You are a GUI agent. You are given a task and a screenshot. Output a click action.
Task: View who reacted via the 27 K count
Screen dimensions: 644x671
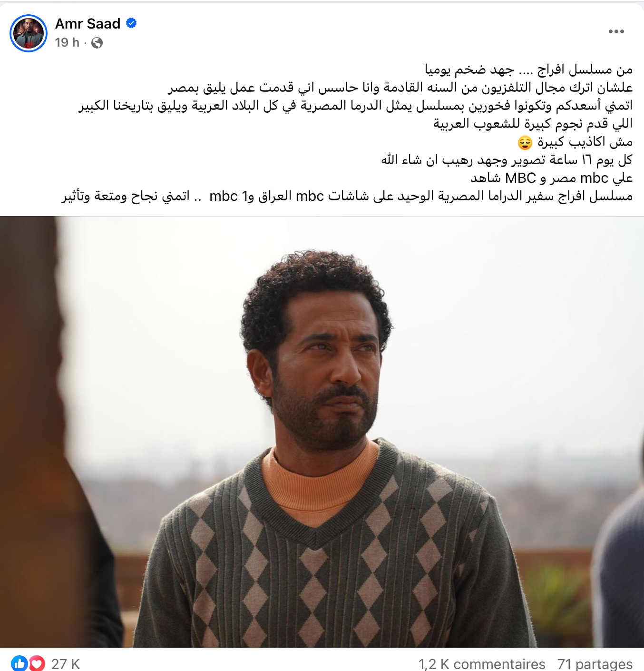click(x=66, y=664)
